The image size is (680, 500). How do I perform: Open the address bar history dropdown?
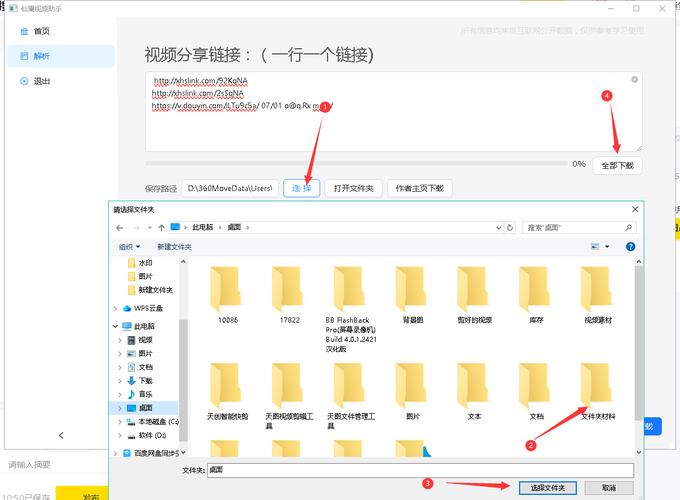(498, 228)
